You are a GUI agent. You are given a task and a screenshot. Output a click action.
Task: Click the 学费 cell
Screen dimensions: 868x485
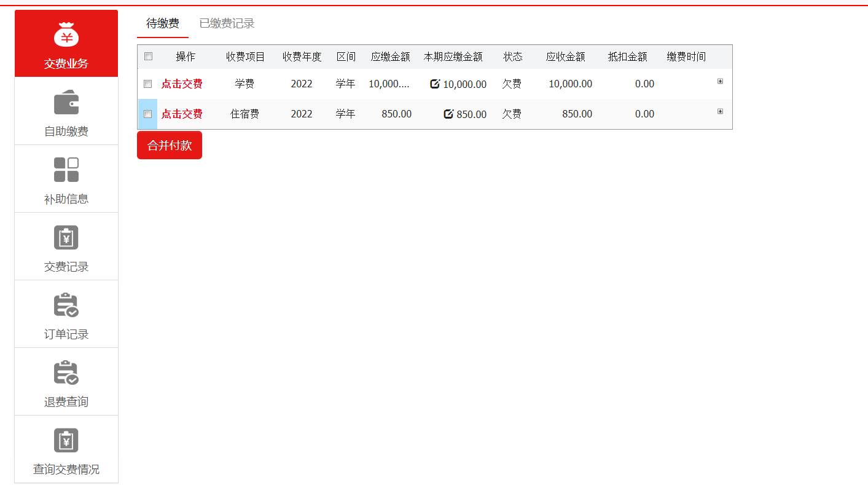click(x=244, y=84)
